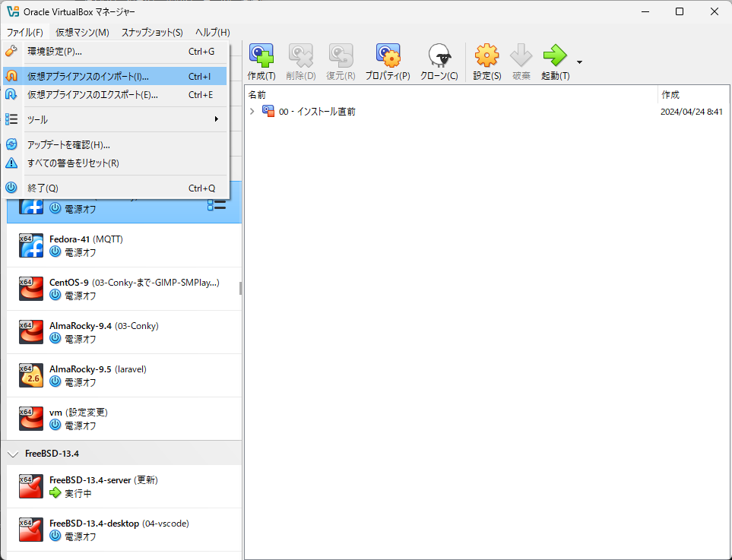This screenshot has height=560, width=732.
Task: Open the スナップショット(S) menu
Action: tap(152, 32)
